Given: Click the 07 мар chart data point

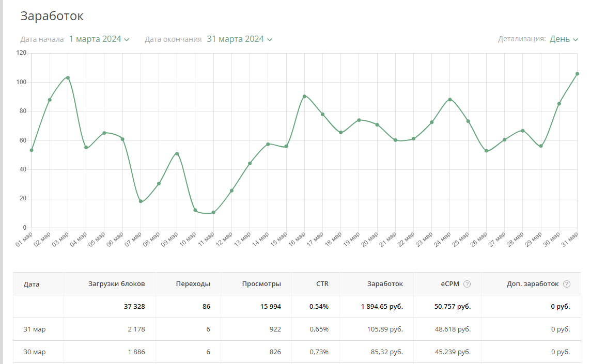Looking at the screenshot, I should (x=141, y=201).
